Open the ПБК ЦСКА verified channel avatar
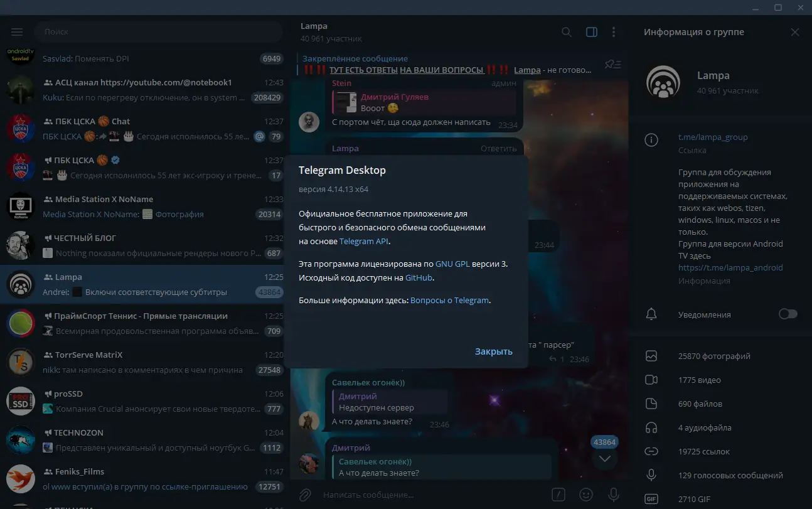This screenshot has height=509, width=812. click(x=20, y=168)
